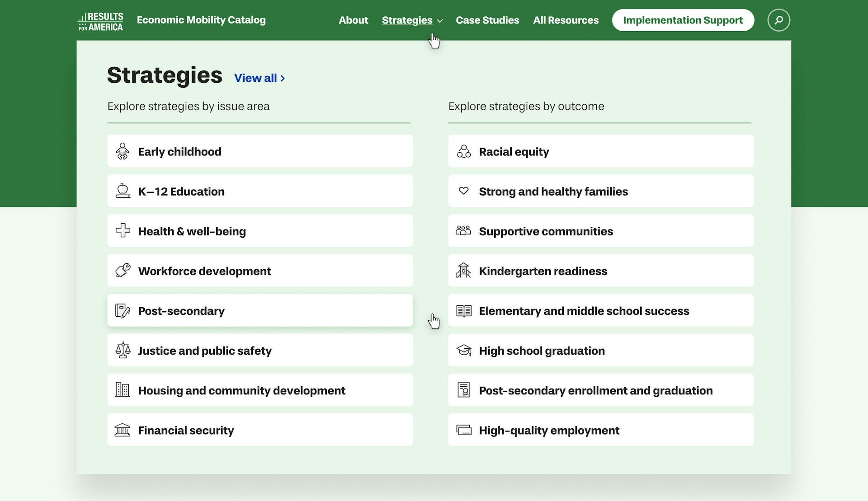
Task: Click the buildings icon for Housing
Action: click(123, 390)
